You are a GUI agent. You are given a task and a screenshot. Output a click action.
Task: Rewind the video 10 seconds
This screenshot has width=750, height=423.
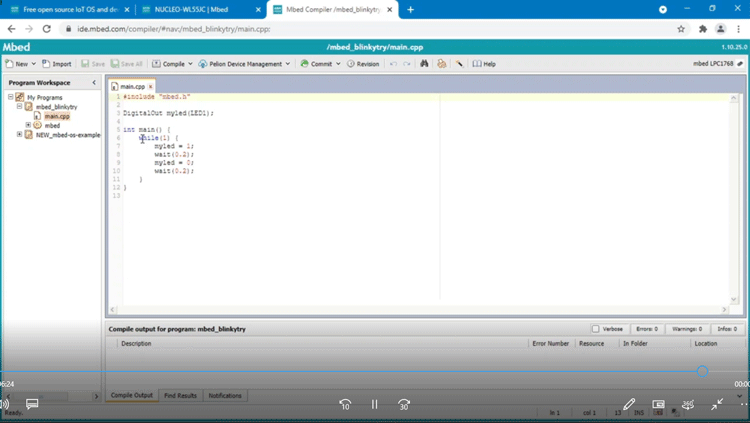[345, 405]
